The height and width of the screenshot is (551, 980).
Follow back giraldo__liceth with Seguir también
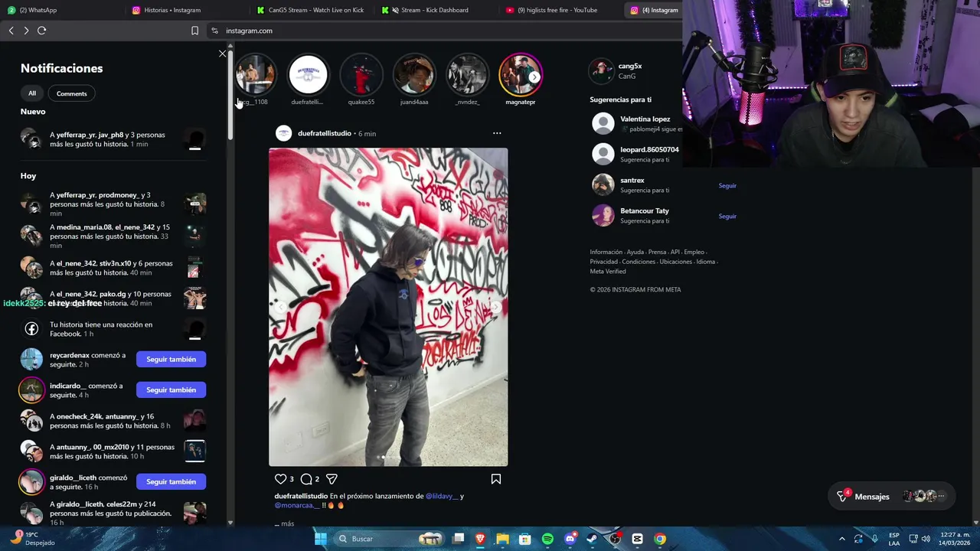(171, 481)
